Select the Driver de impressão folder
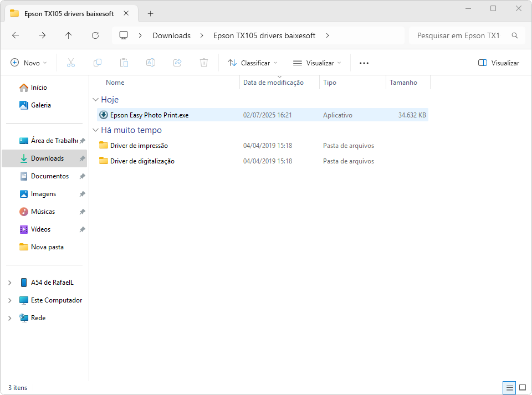The width and height of the screenshot is (532, 395). [139, 146]
